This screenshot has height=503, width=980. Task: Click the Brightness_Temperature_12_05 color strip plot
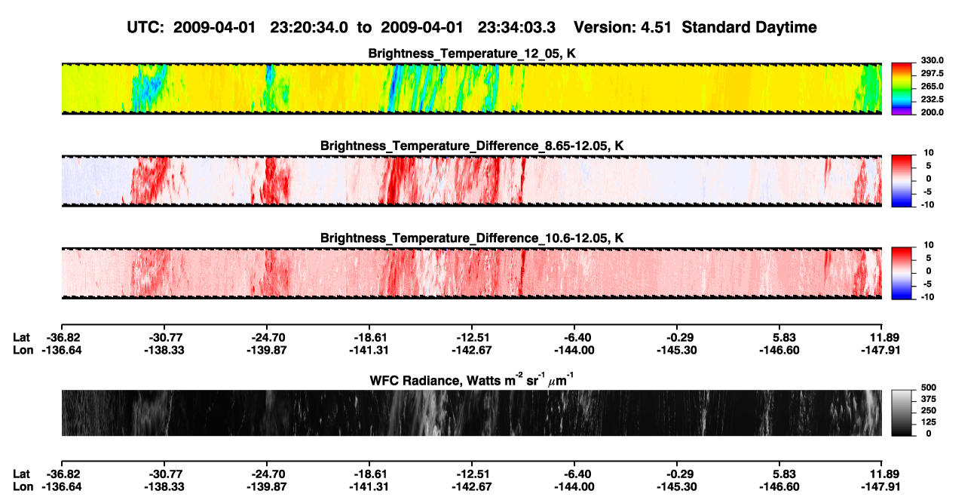(x=471, y=88)
